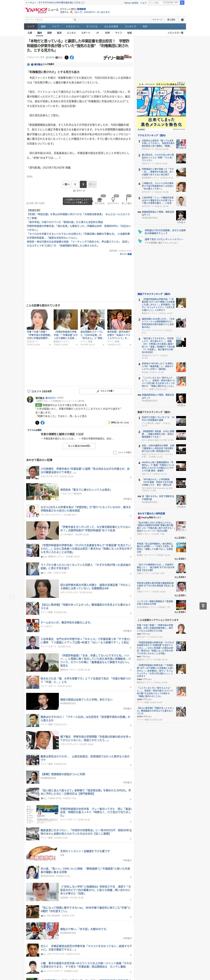Open the ヘルプ link at the top

(143, 3)
